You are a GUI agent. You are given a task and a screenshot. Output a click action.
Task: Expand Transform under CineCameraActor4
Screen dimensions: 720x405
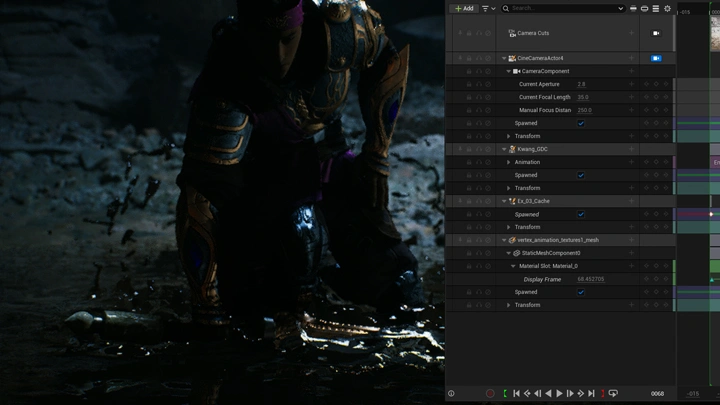pos(508,136)
